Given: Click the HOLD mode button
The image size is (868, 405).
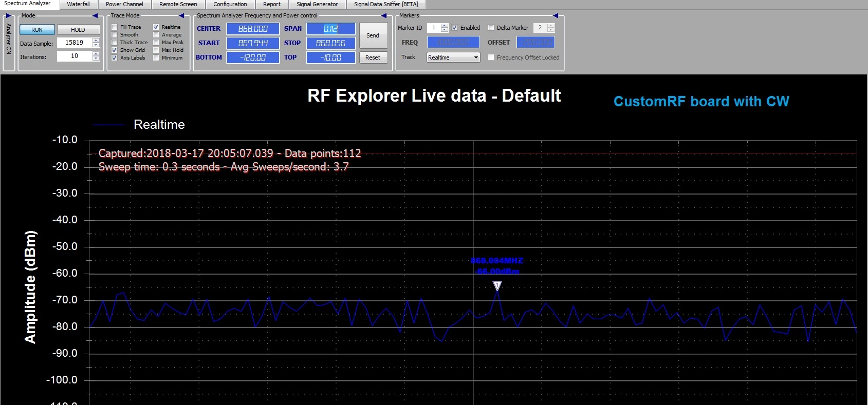Looking at the screenshot, I should tap(78, 30).
